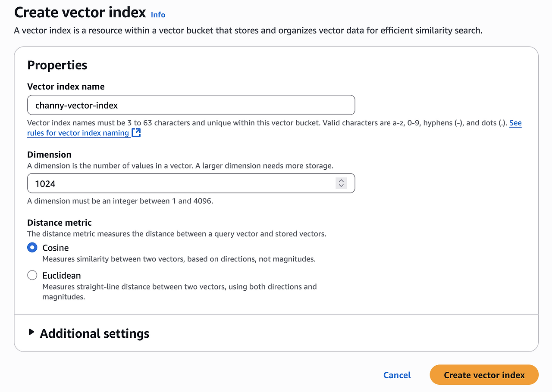Screen dimensions: 552x392
Task: Click the Distance metric field label
Action: pos(60,223)
